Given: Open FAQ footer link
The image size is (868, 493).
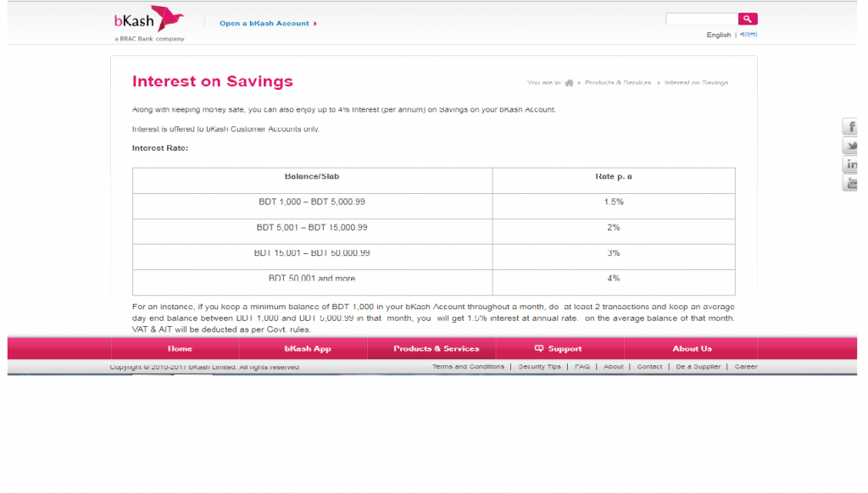Looking at the screenshot, I should (581, 367).
